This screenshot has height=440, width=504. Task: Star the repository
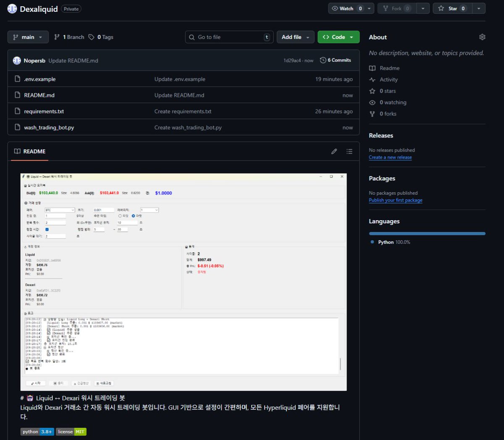[x=452, y=8]
